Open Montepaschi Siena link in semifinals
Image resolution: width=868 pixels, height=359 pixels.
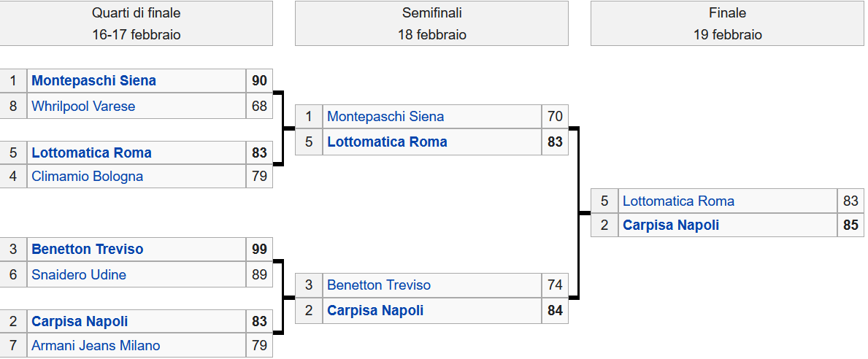(x=385, y=117)
